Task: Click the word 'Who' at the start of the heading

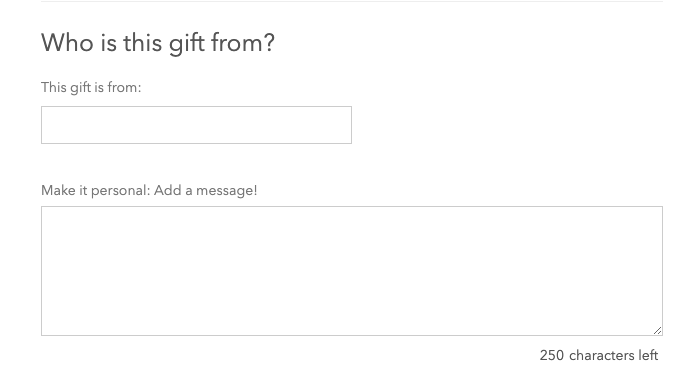Action: click(67, 43)
